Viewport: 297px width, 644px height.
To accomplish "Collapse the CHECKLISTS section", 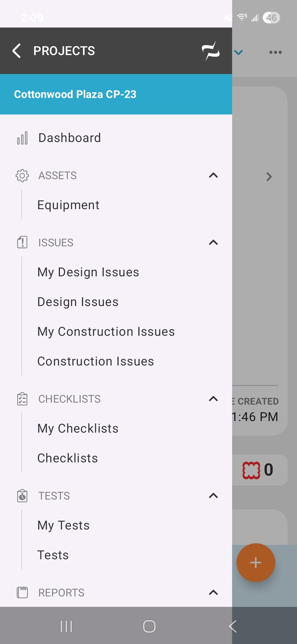I will [x=213, y=399].
